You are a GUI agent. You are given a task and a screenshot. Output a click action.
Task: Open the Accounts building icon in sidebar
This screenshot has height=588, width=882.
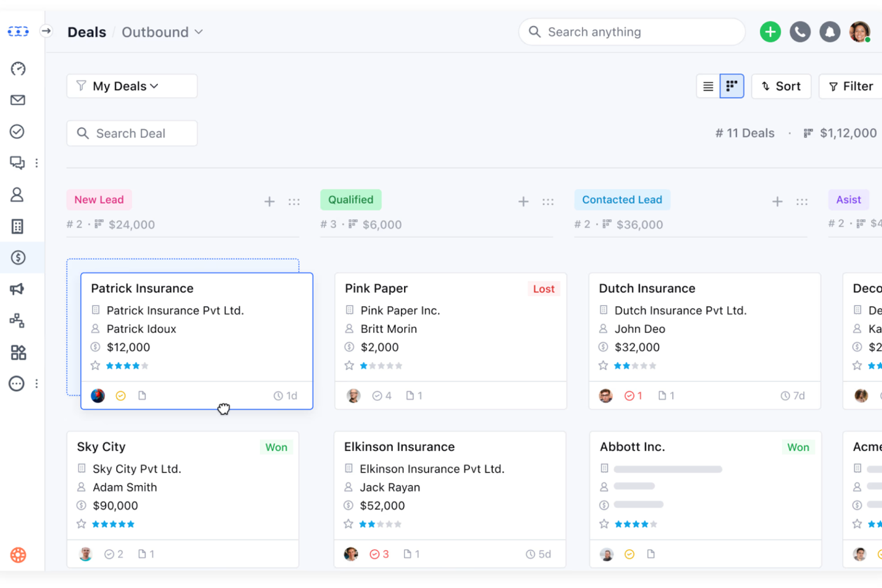coord(18,226)
